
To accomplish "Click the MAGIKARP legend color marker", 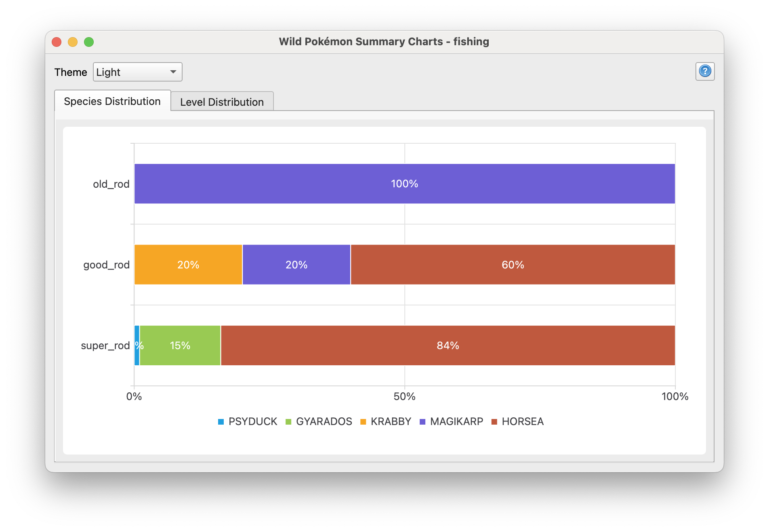I will click(422, 422).
